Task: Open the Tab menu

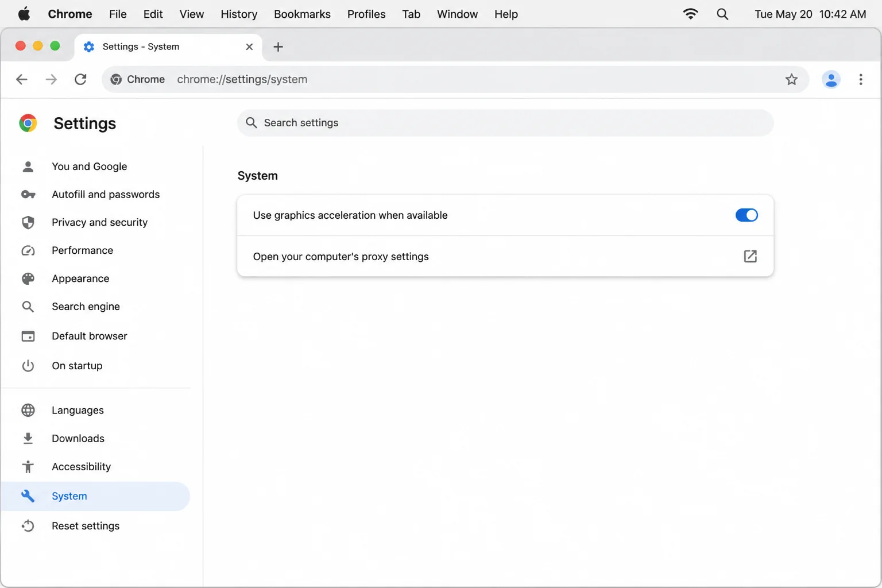Action: coord(411,14)
